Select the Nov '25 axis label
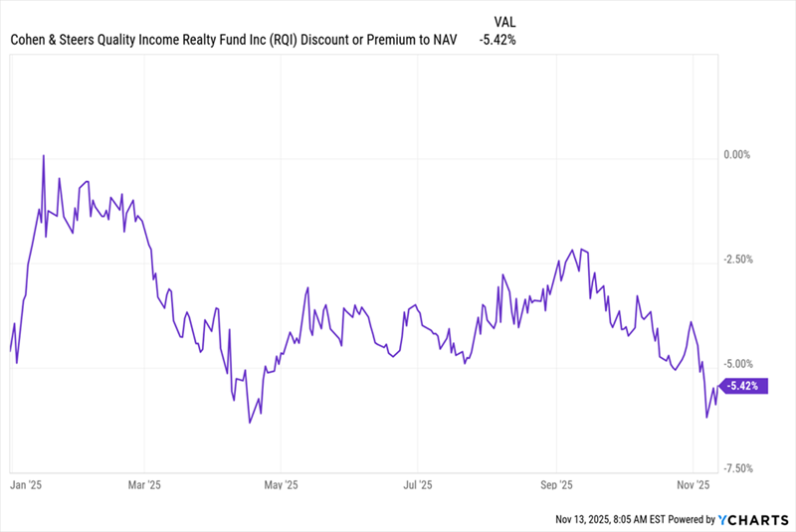 pos(693,486)
